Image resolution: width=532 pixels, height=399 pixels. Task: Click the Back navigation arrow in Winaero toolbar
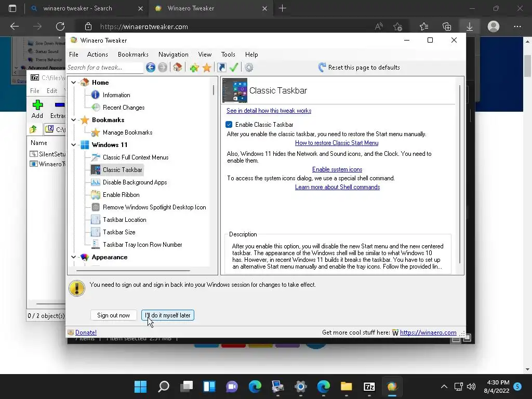151,68
